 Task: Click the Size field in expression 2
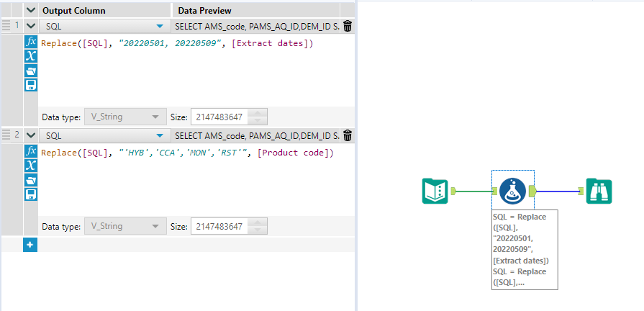pos(219,226)
